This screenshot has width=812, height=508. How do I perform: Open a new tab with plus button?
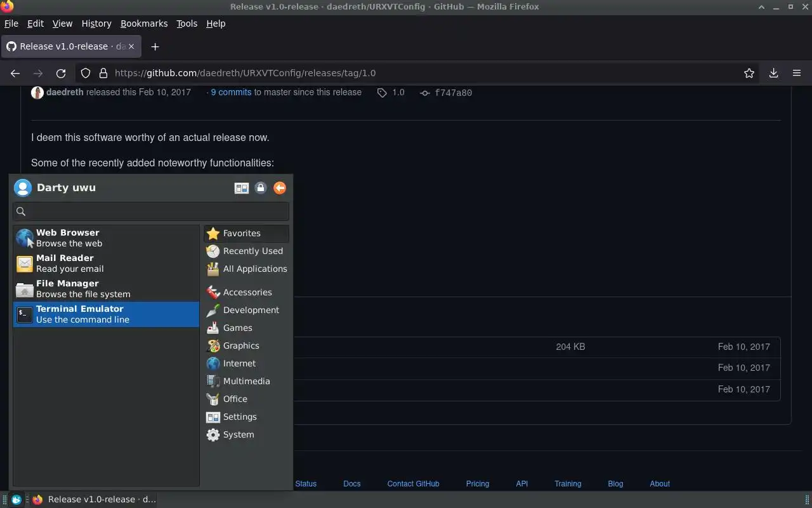point(155,46)
